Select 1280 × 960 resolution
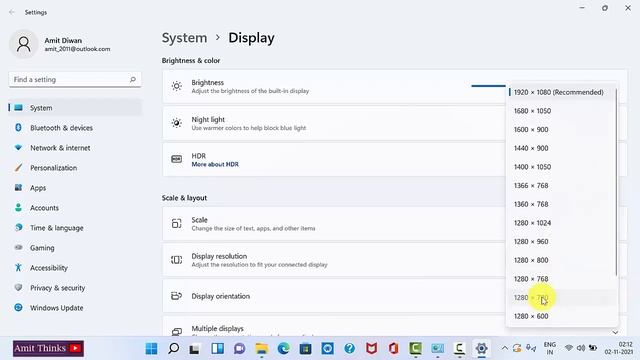640x360 pixels. tap(561, 242)
